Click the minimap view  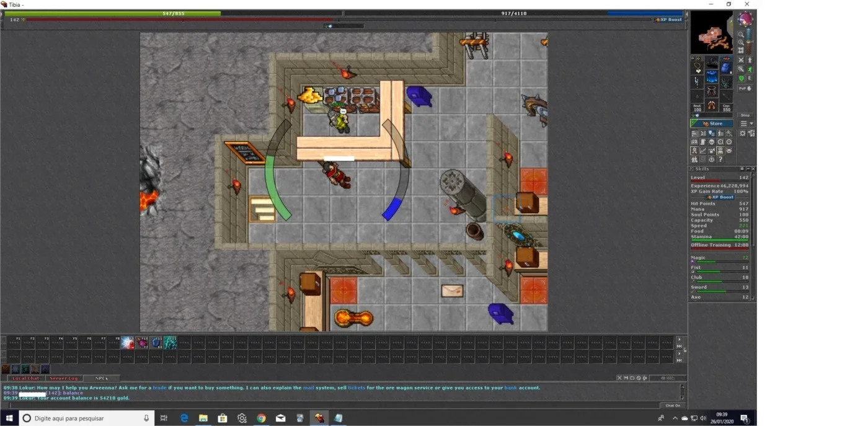tap(712, 32)
